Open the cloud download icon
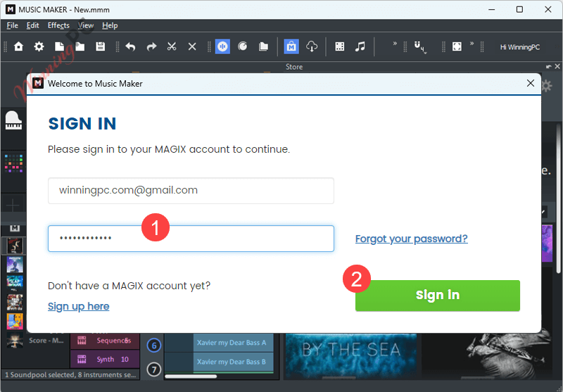Image resolution: width=563 pixels, height=392 pixels. coord(312,46)
